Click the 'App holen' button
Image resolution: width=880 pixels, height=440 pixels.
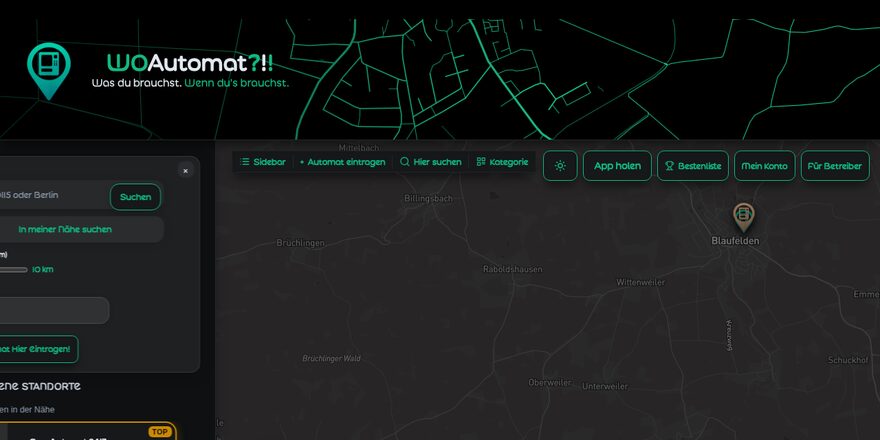coord(617,166)
